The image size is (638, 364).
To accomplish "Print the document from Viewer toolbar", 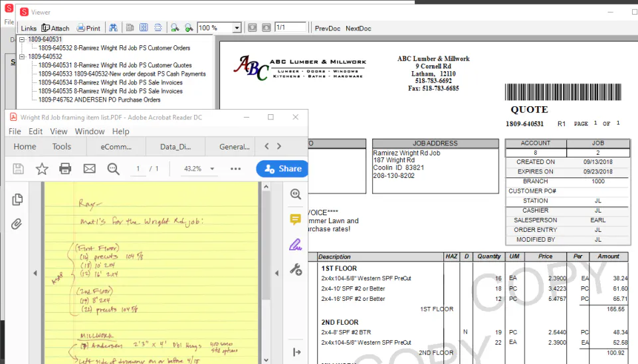I will click(x=88, y=28).
